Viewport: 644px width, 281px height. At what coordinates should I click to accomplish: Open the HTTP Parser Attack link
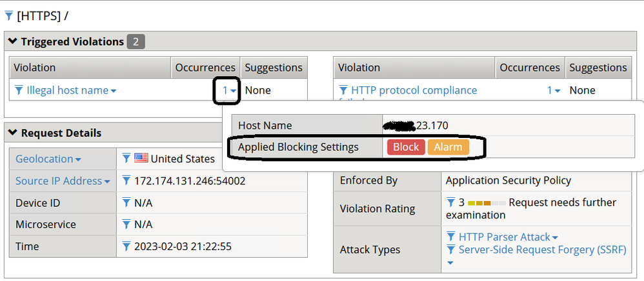point(504,237)
